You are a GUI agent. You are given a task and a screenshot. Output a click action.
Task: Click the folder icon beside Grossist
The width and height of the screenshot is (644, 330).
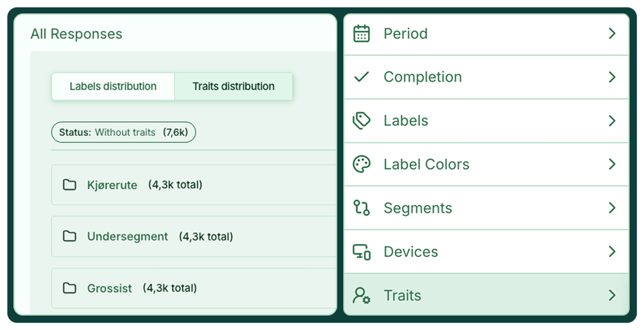[69, 288]
